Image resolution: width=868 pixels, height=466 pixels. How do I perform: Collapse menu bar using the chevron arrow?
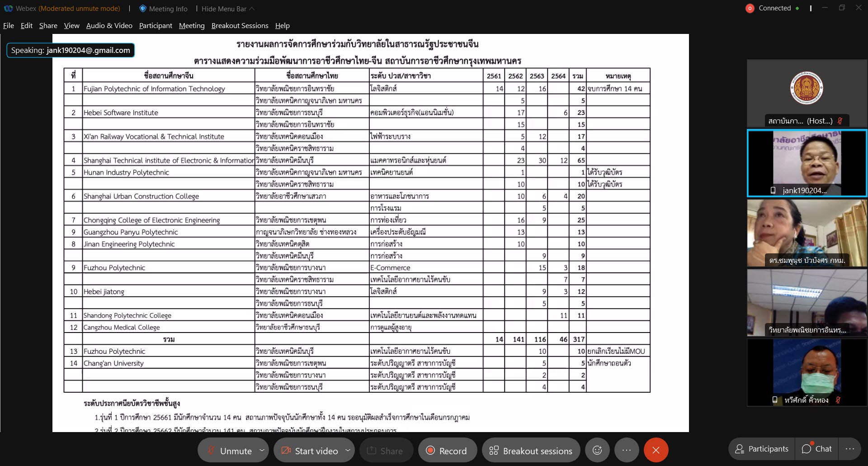coord(252,9)
